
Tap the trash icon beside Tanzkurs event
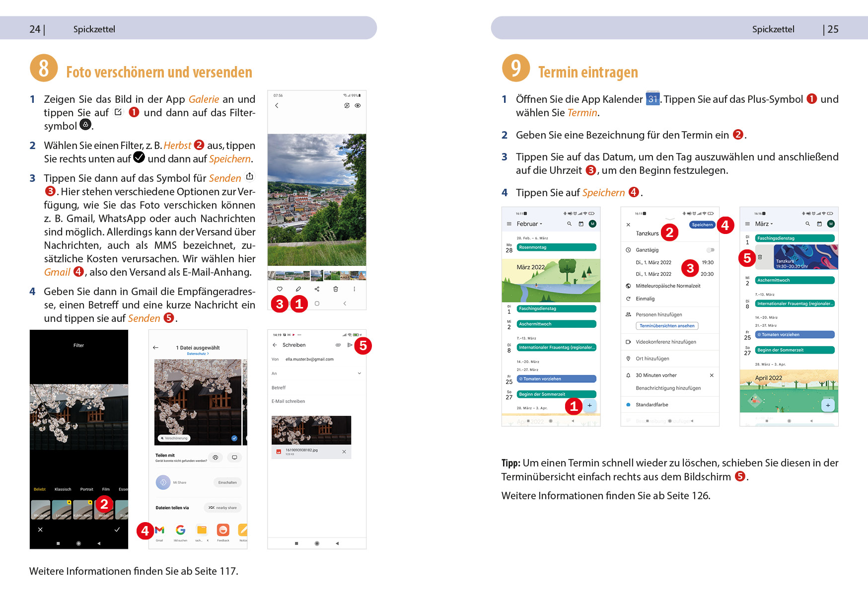[x=760, y=257]
